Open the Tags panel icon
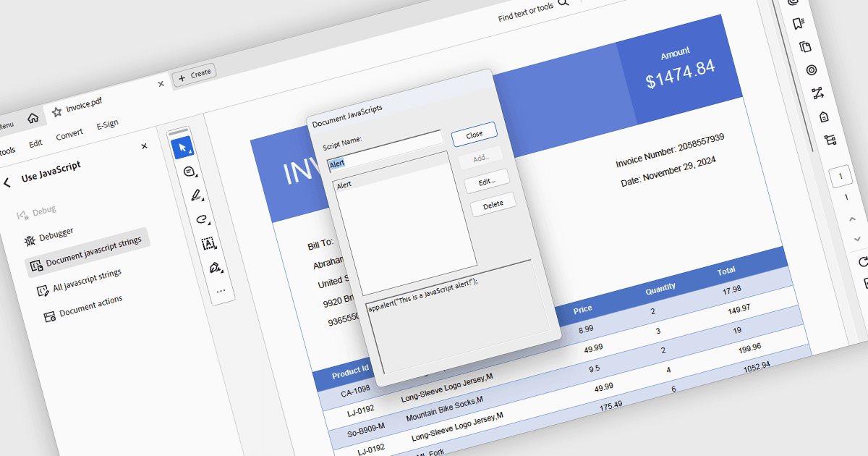Viewport: 868px width, 456px height. point(824,117)
